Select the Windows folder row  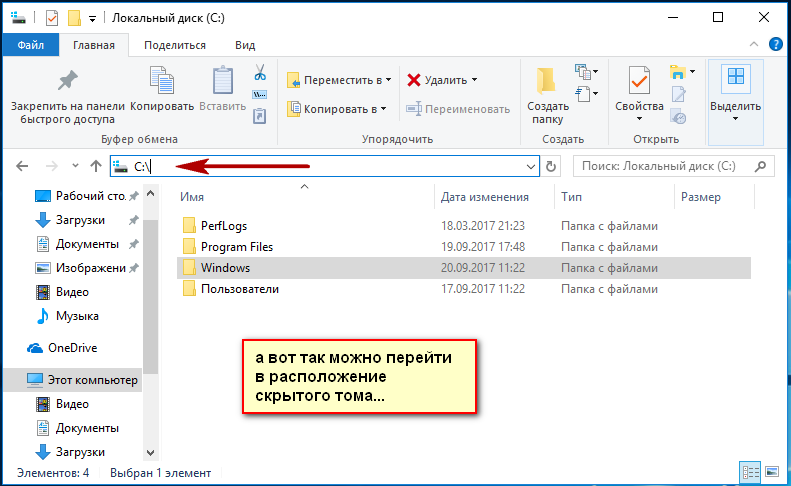tap(464, 268)
